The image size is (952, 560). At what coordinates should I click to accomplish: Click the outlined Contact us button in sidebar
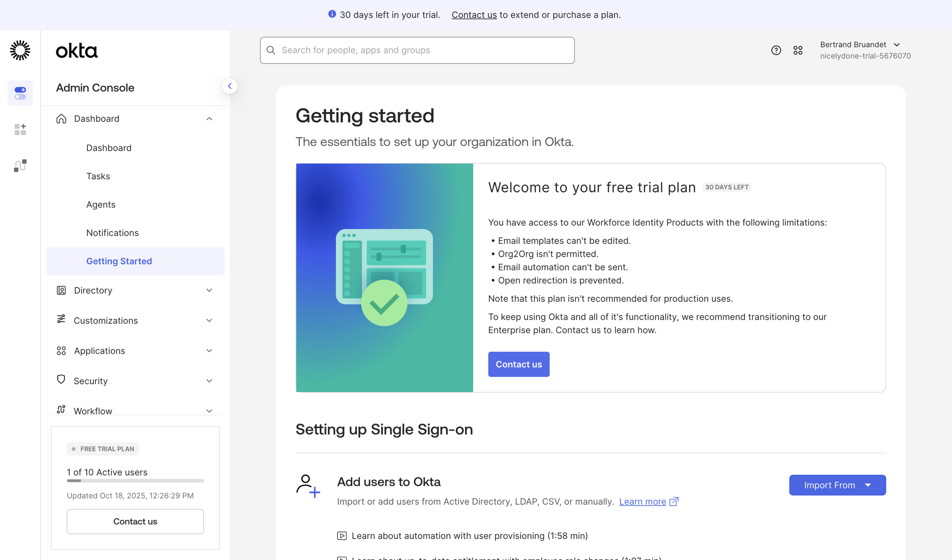(135, 522)
